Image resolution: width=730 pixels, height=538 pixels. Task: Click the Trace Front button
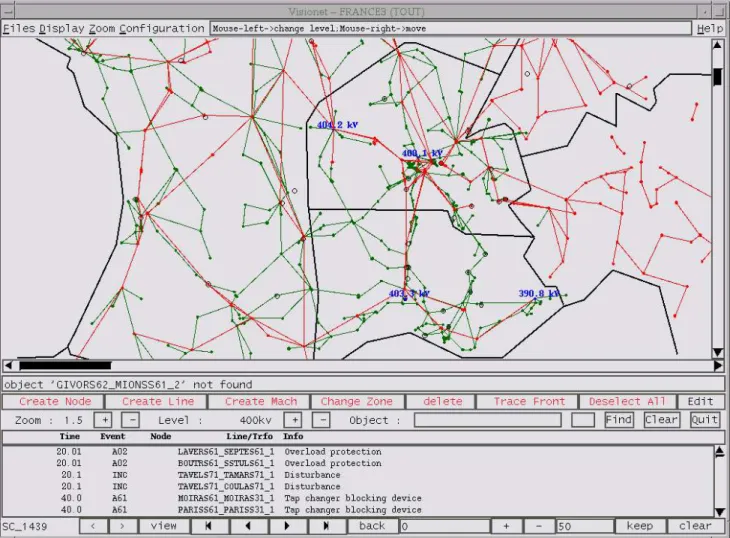pos(529,401)
